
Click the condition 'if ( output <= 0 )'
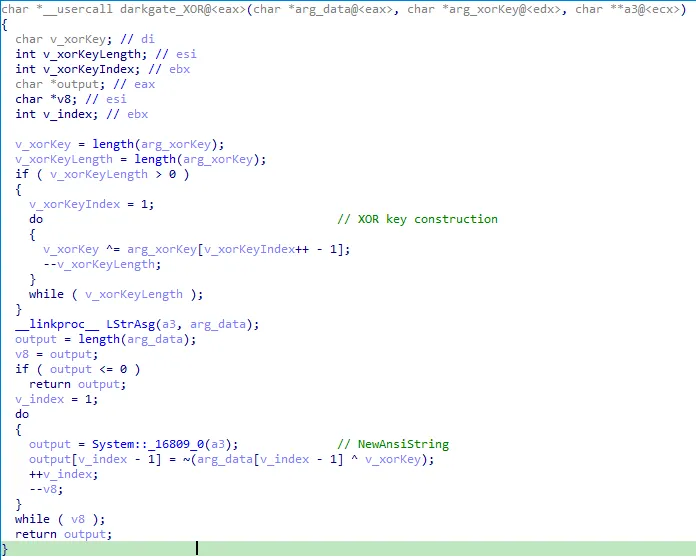(x=78, y=369)
